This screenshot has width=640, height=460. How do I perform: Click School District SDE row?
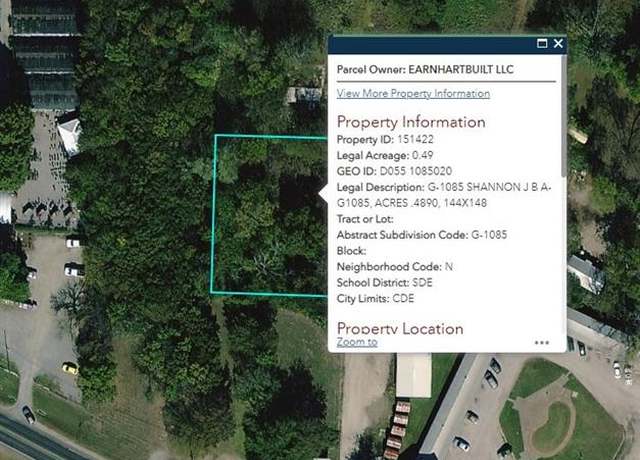[x=384, y=283]
